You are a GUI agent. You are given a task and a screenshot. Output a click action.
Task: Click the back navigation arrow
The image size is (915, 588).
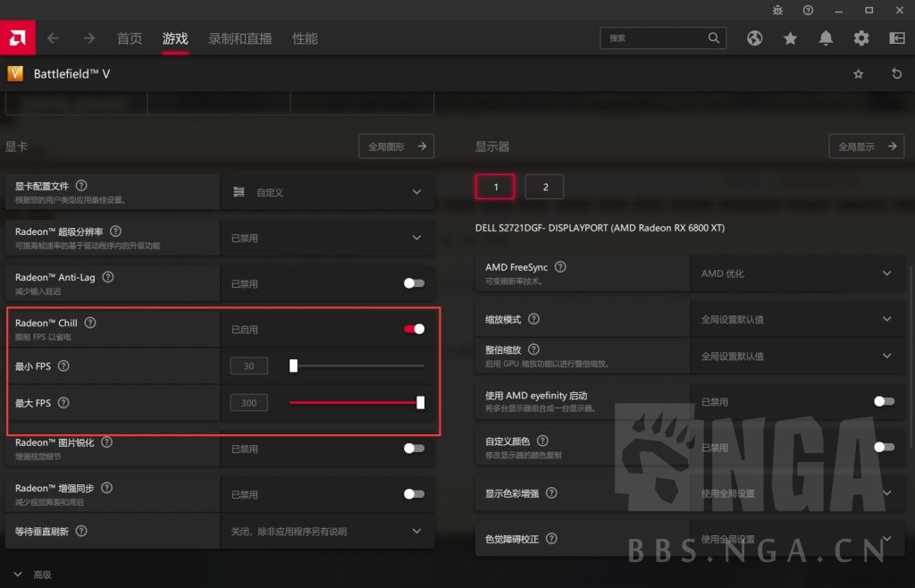coord(54,38)
